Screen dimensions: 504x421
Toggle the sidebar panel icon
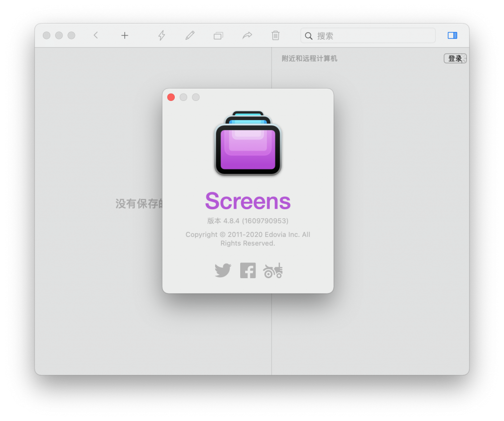click(x=452, y=35)
